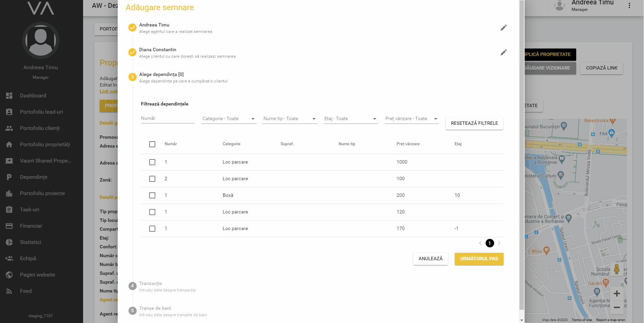The height and width of the screenshot is (323, 644).
Task: Open Portofoliu clienți from the sidebar
Action: click(x=40, y=128)
